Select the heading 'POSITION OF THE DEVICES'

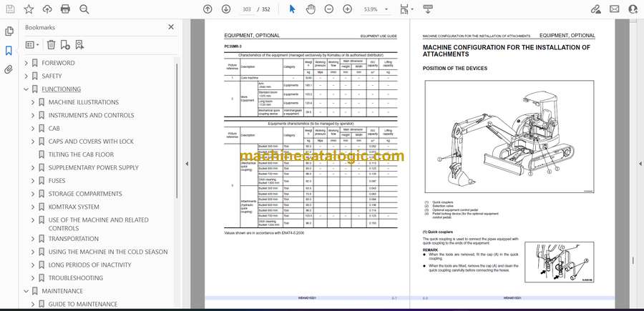point(454,69)
